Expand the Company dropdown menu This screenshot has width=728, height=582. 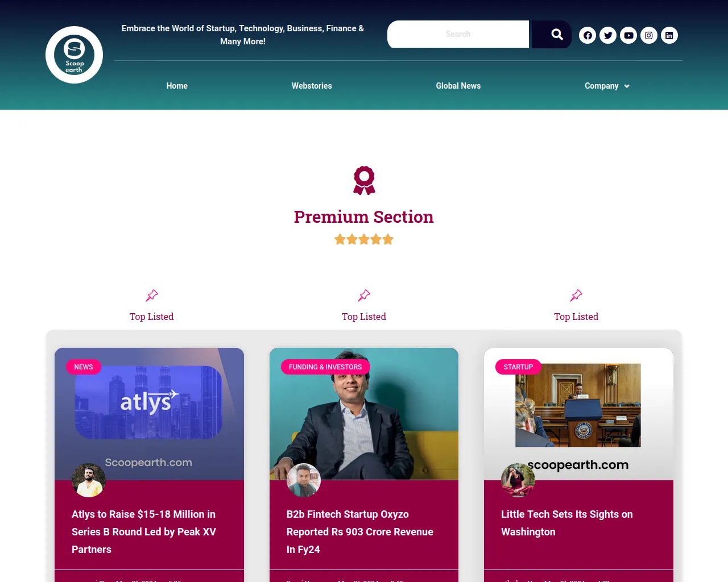pos(607,86)
